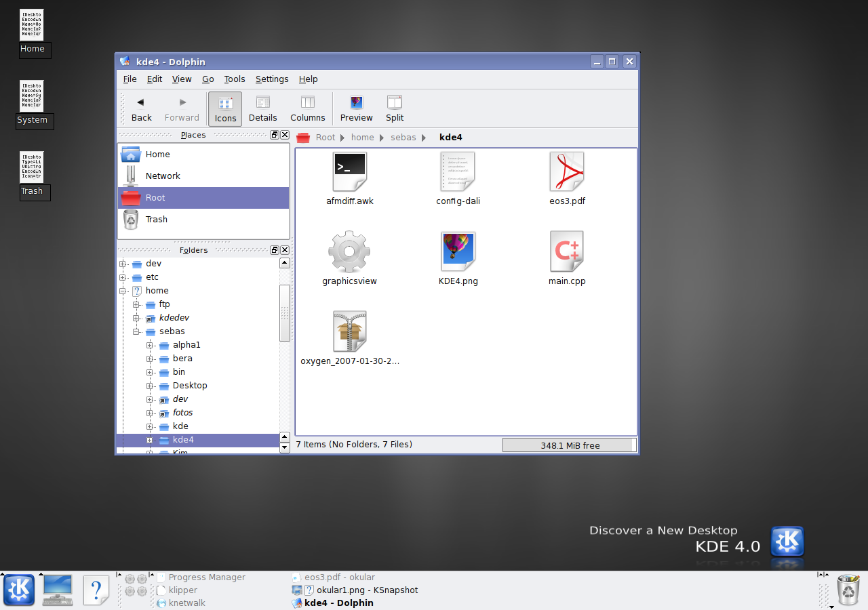The image size is (868, 610).
Task: Open Network in Places panel
Action: [x=162, y=176]
